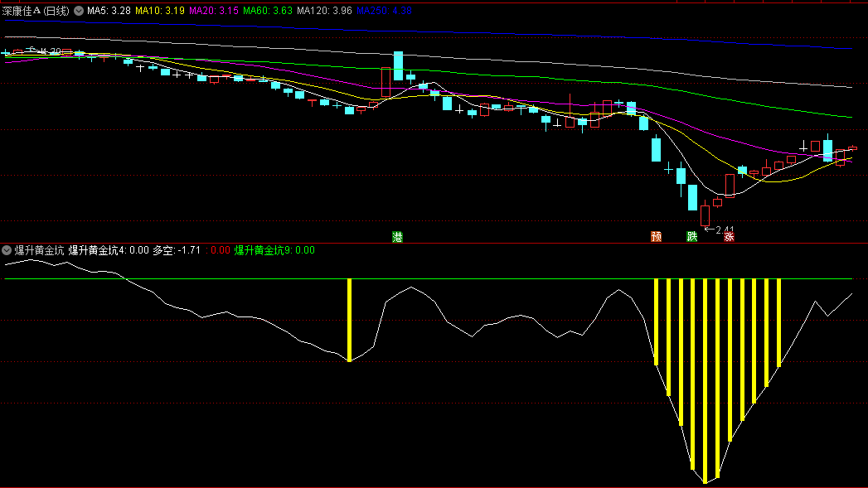Viewport: 868px width, 488px height.
Task: Click the tall cyan candle above 港 marker
Action: [398, 65]
